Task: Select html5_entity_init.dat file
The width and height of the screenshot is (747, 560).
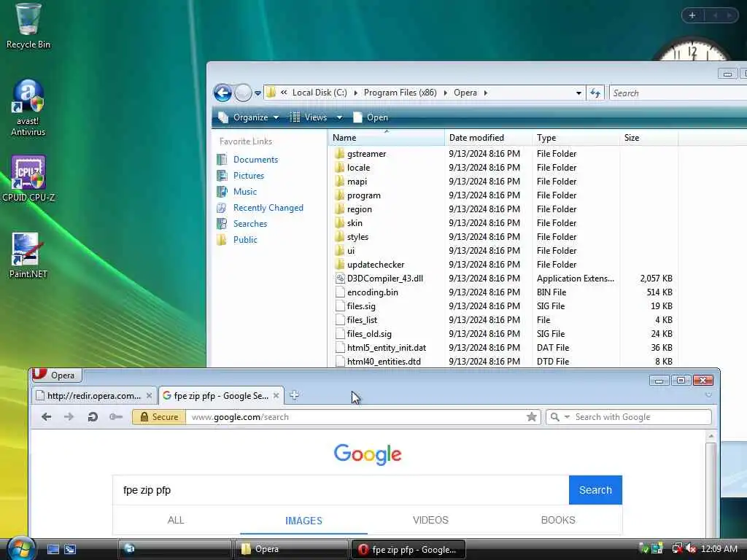Action: [x=387, y=348]
